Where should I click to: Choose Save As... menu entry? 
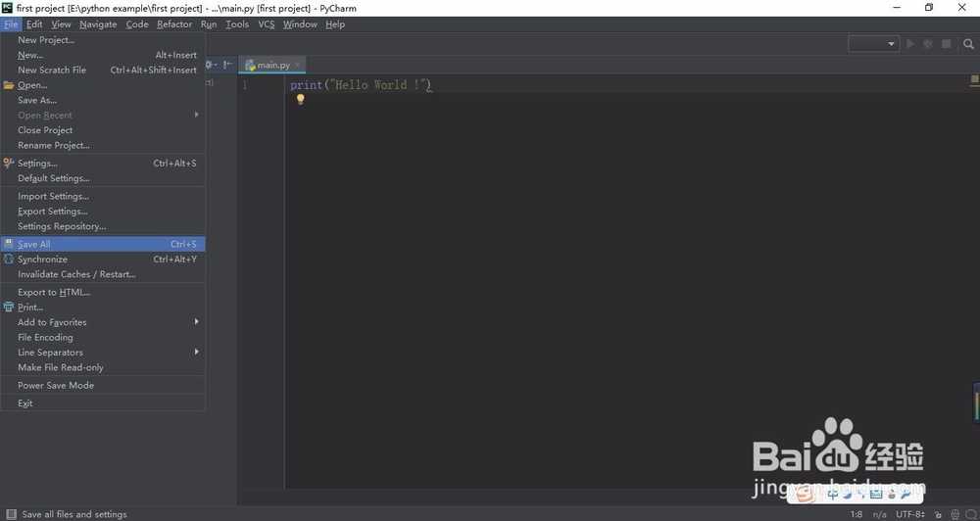pos(103,100)
